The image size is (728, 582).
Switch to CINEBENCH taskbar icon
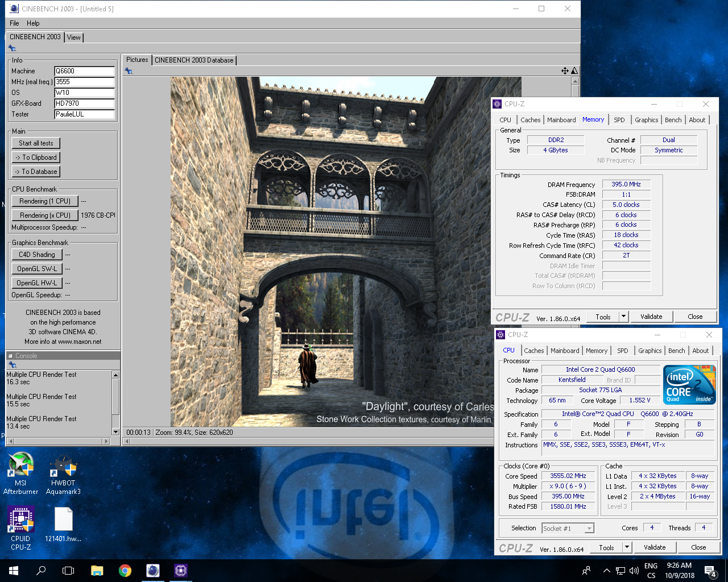(x=153, y=571)
